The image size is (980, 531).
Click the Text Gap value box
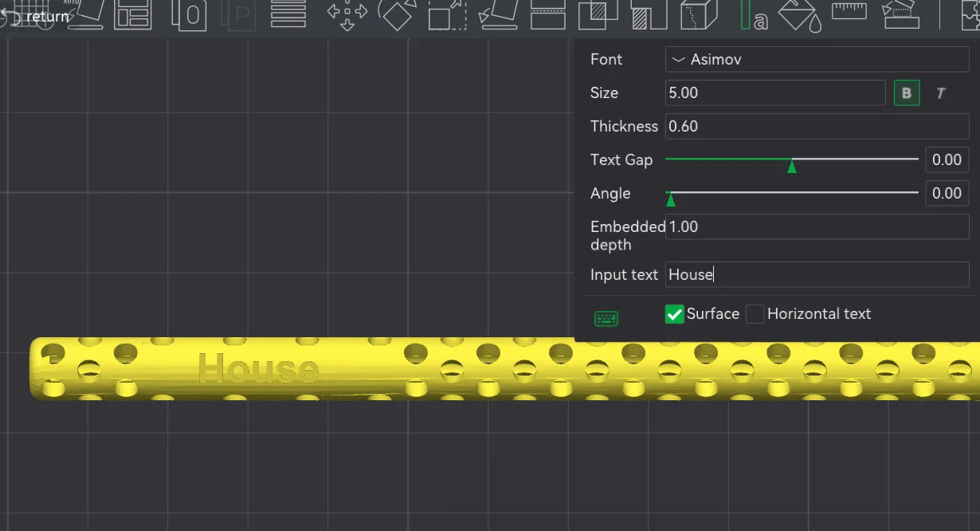tap(947, 159)
